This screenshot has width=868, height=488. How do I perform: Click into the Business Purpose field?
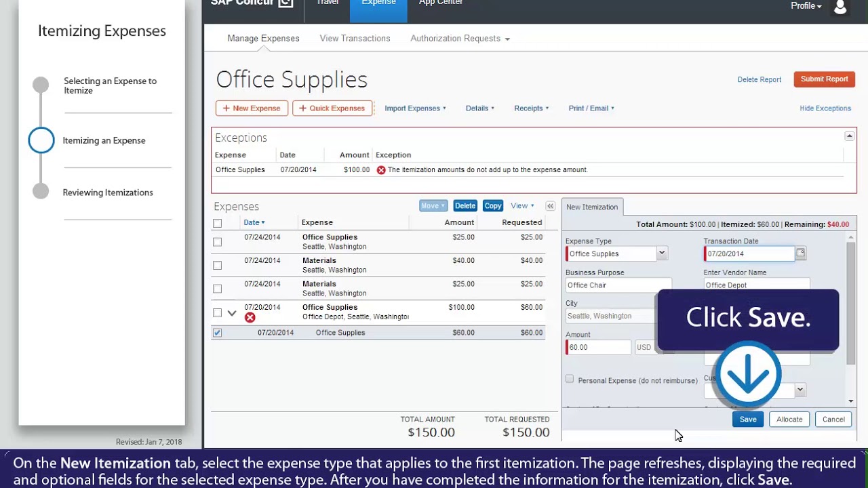pos(618,285)
